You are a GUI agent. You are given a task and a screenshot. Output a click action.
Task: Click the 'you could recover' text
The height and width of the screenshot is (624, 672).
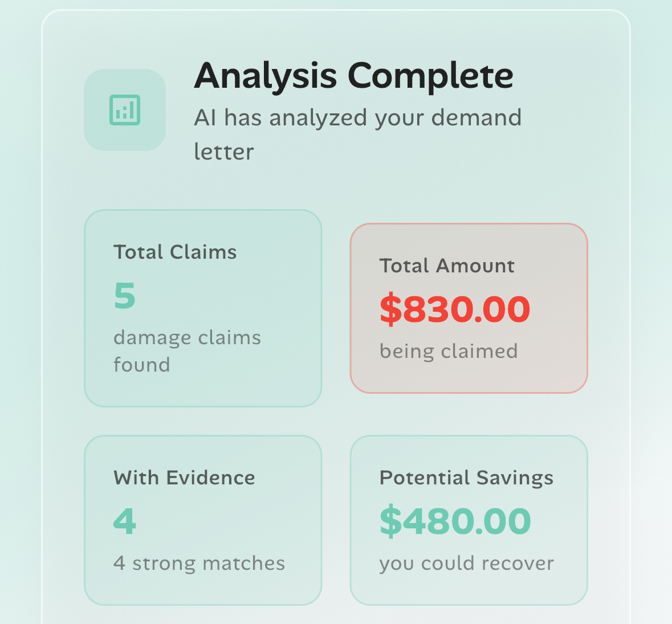click(x=466, y=563)
